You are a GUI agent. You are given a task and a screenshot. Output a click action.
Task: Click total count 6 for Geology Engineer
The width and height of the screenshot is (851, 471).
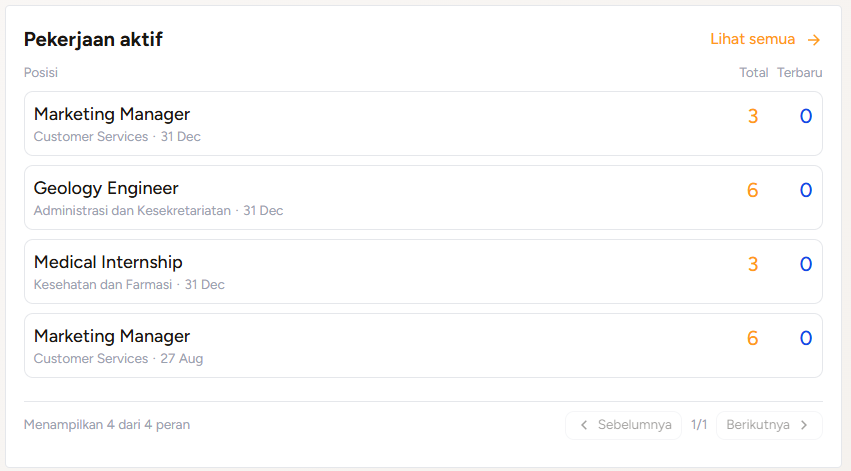(752, 190)
